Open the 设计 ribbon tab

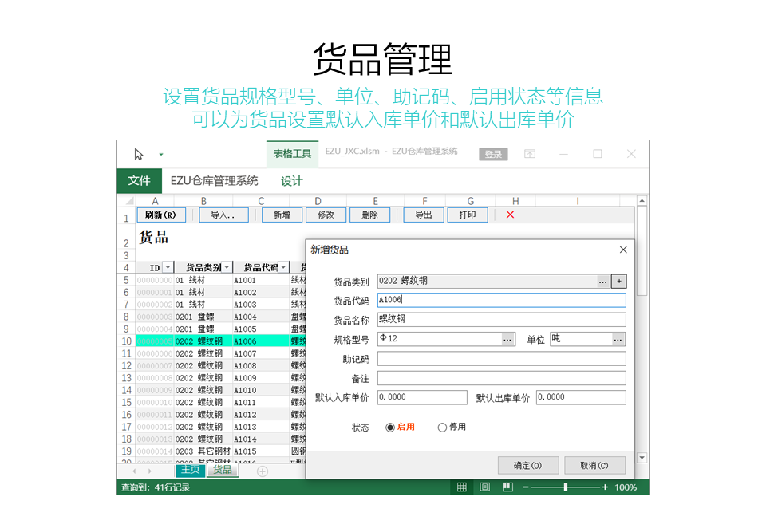(x=292, y=181)
